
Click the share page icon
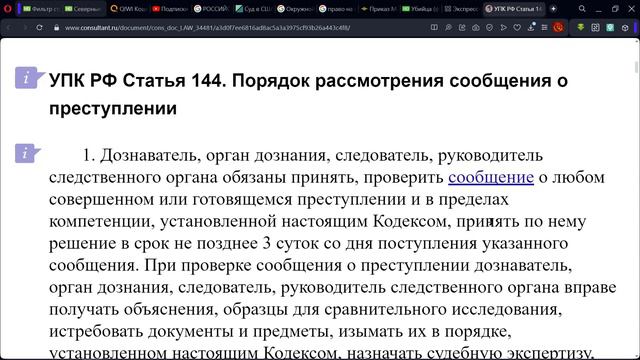tap(462, 27)
